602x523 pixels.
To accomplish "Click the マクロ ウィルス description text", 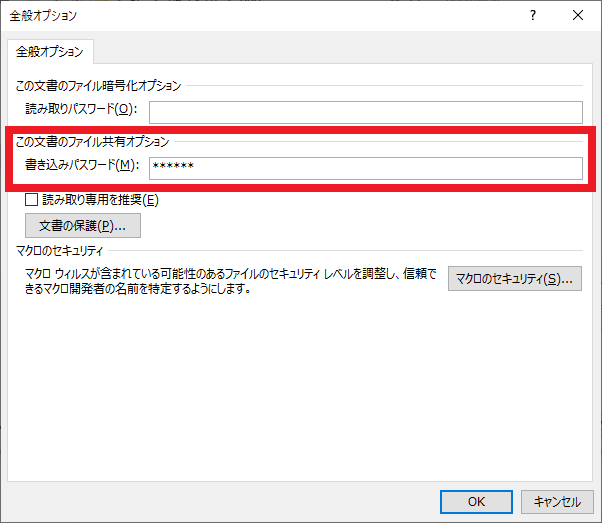I will (230, 281).
